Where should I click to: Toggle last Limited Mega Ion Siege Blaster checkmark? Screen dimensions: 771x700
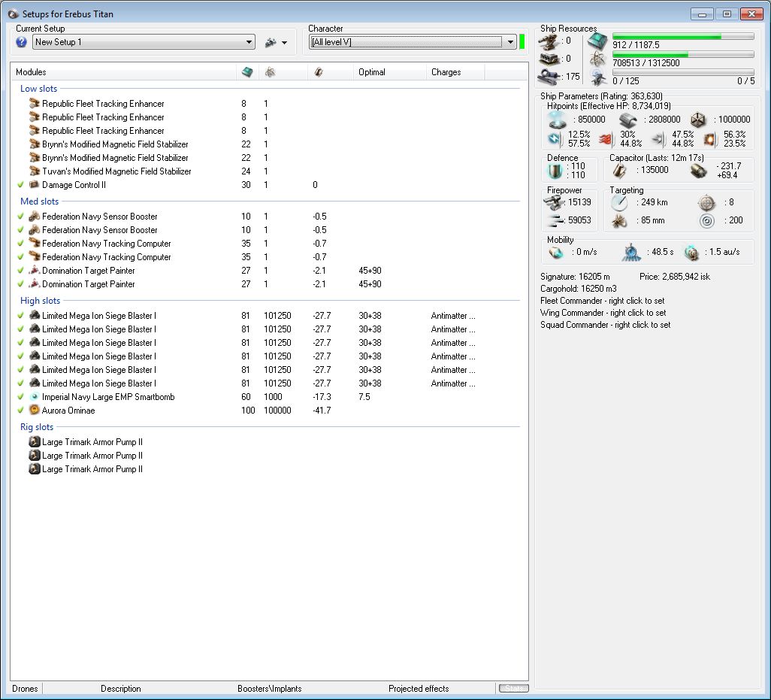[x=20, y=383]
